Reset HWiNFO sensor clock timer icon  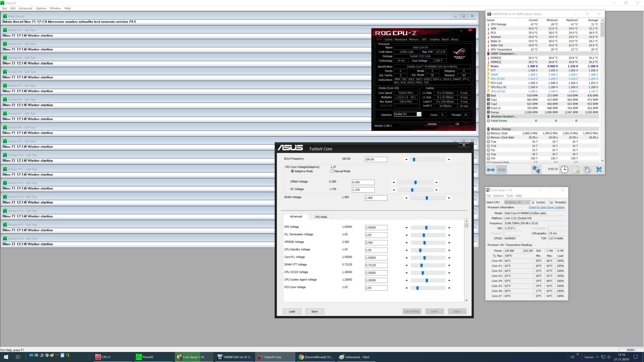click(564, 170)
